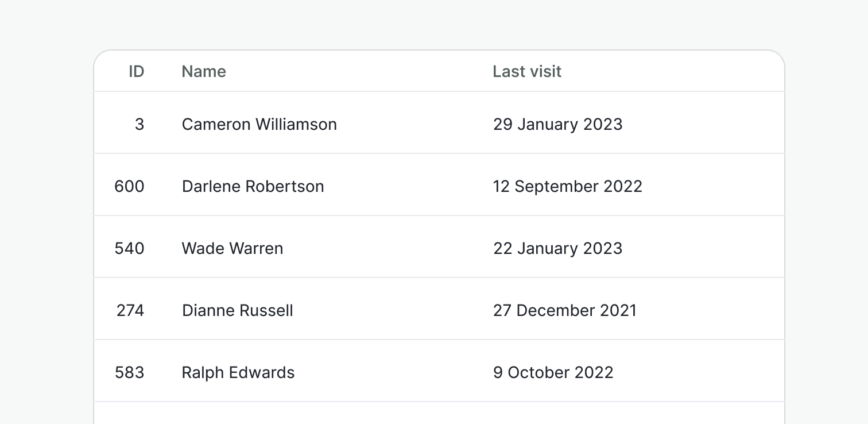Pick the Ralph Edwards name
Image resolution: width=868 pixels, height=424 pixels.
pos(238,372)
